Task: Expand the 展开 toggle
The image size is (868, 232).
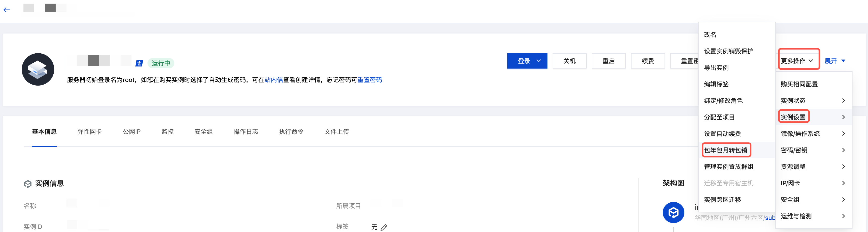Action: click(x=834, y=61)
